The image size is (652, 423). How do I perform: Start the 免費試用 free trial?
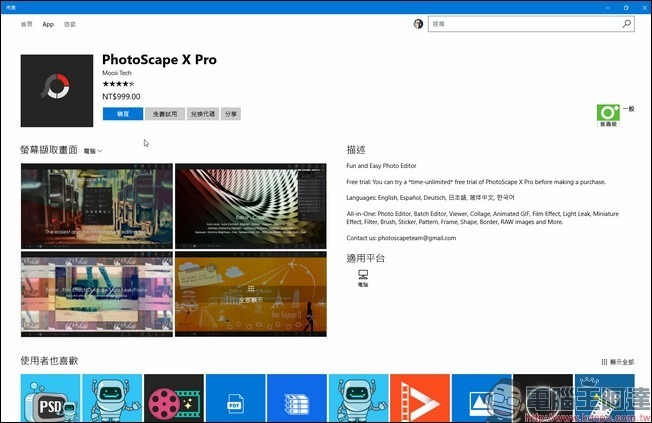pyautogui.click(x=165, y=114)
